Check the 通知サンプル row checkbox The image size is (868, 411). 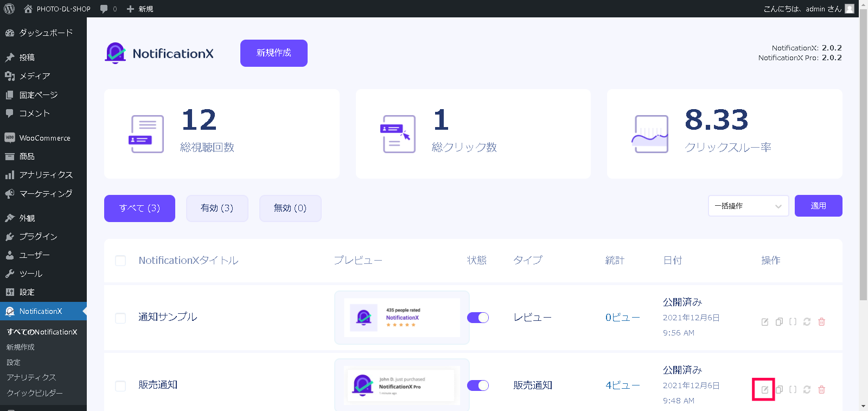coord(120,318)
